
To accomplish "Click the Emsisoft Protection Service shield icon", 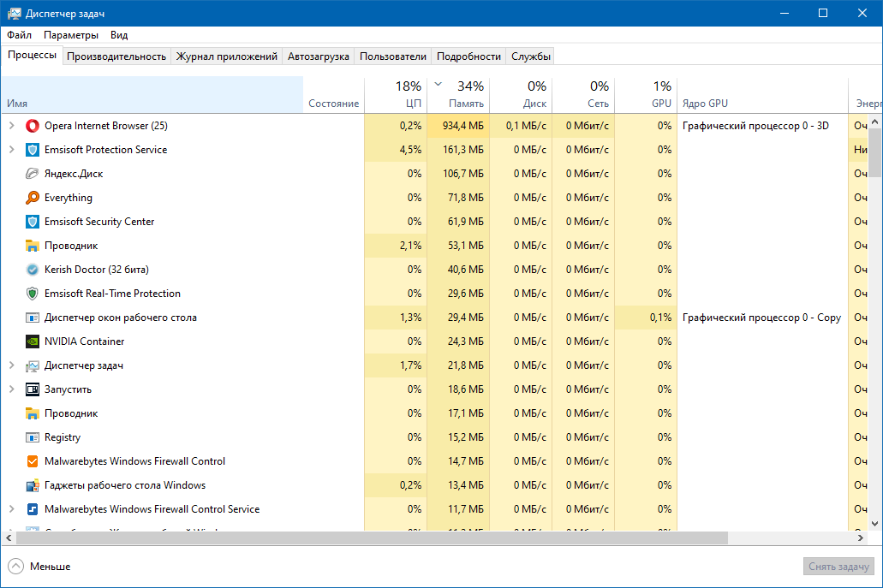I will 33,150.
